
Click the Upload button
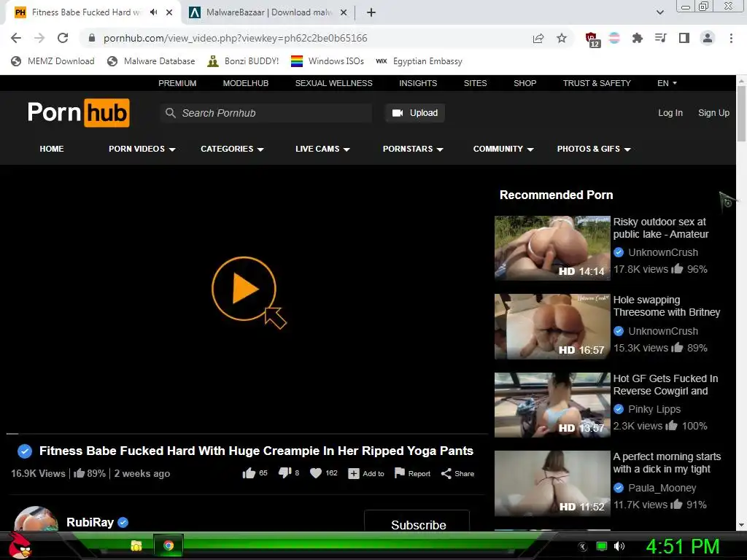pos(415,113)
